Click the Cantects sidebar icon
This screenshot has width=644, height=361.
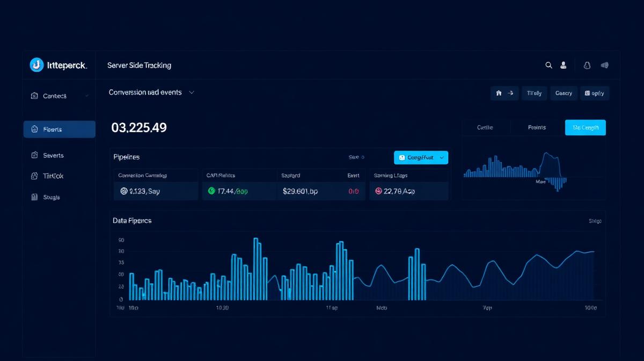[34, 96]
